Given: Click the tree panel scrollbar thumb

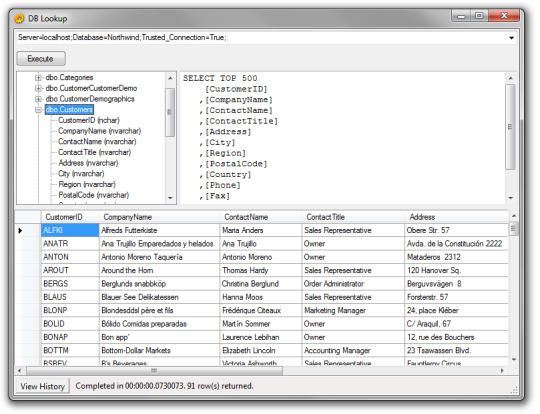Looking at the screenshot, I should click(170, 112).
